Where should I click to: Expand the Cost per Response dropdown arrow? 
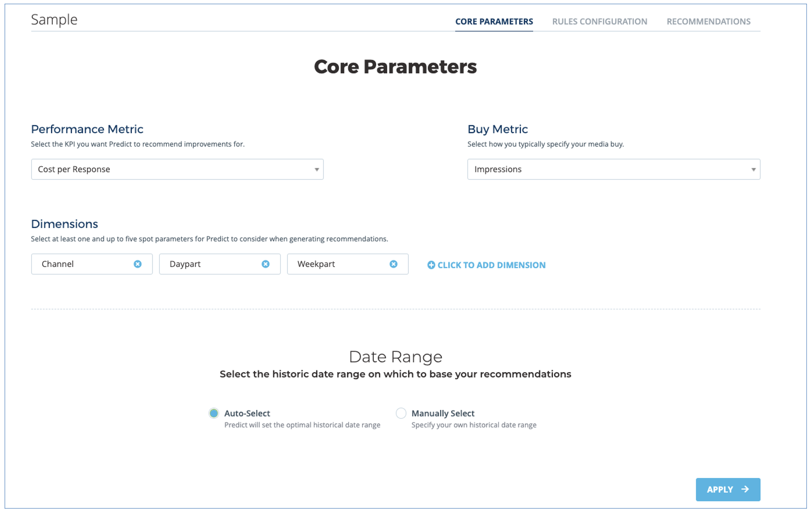[316, 169]
